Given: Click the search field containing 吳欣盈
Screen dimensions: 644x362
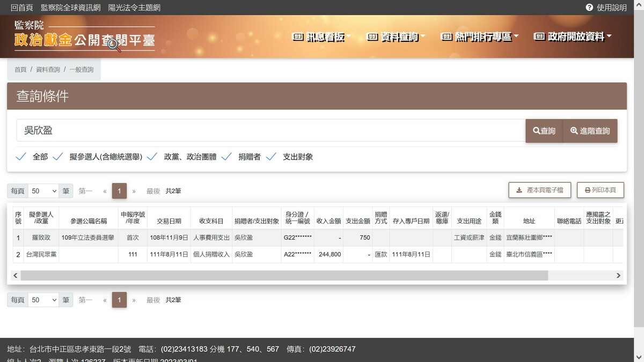Looking at the screenshot, I should pyautogui.click(x=271, y=130).
